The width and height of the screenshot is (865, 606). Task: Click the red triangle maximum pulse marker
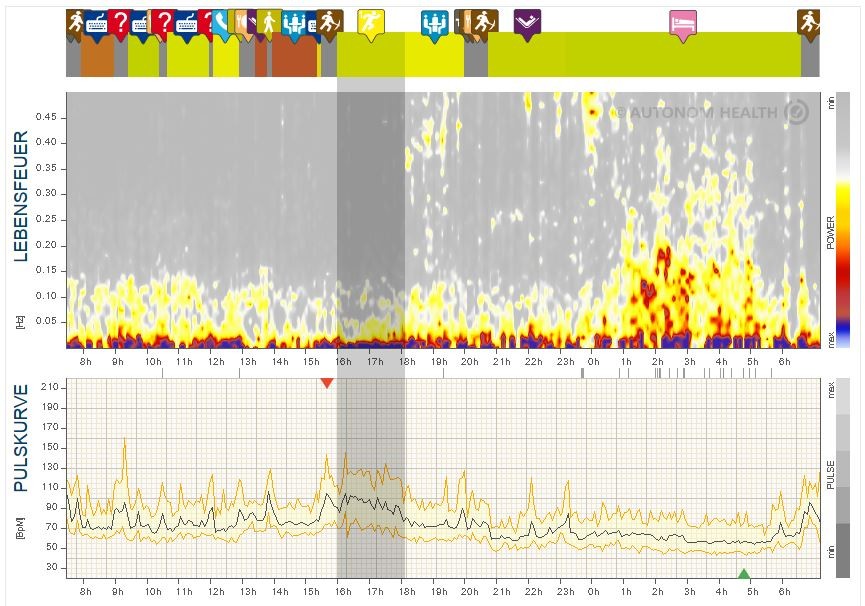pyautogui.click(x=327, y=383)
